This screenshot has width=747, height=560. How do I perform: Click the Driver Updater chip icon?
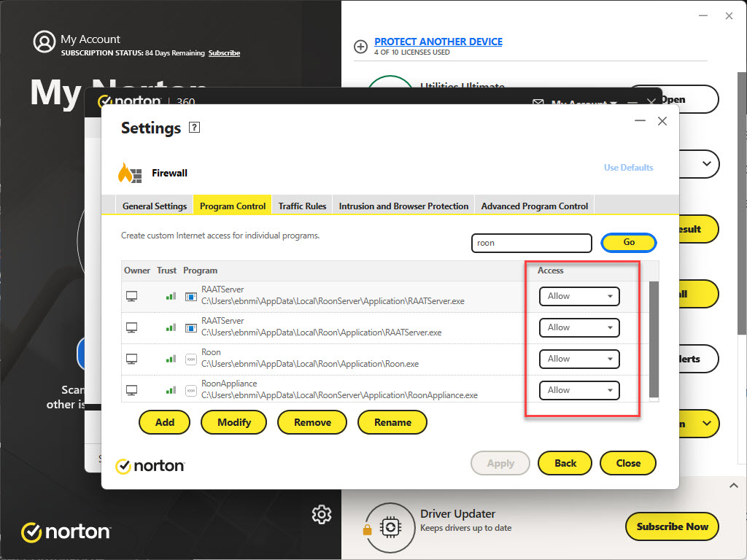coord(390,527)
